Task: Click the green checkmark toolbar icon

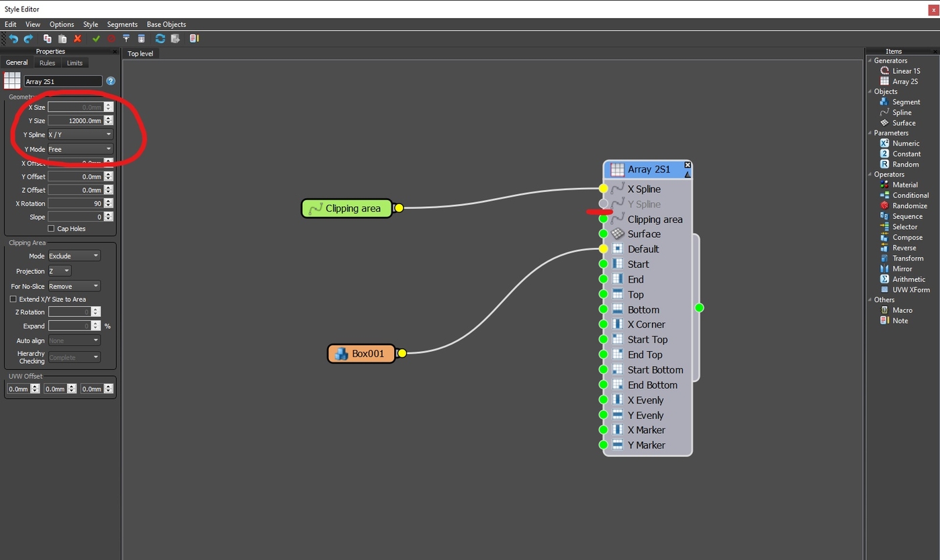Action: tap(96, 39)
